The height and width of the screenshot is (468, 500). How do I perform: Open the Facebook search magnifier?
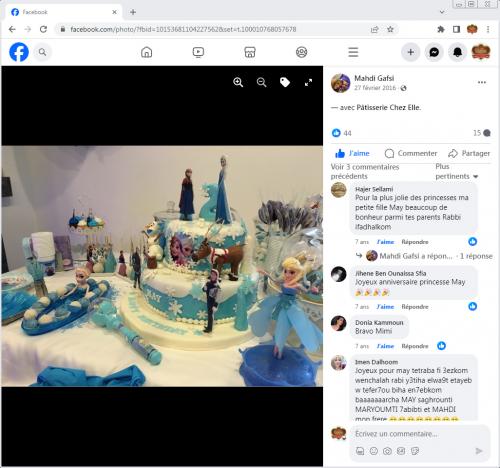(42, 52)
